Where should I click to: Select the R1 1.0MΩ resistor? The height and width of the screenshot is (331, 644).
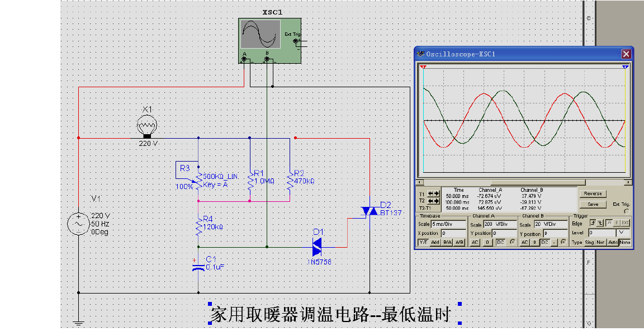point(250,180)
